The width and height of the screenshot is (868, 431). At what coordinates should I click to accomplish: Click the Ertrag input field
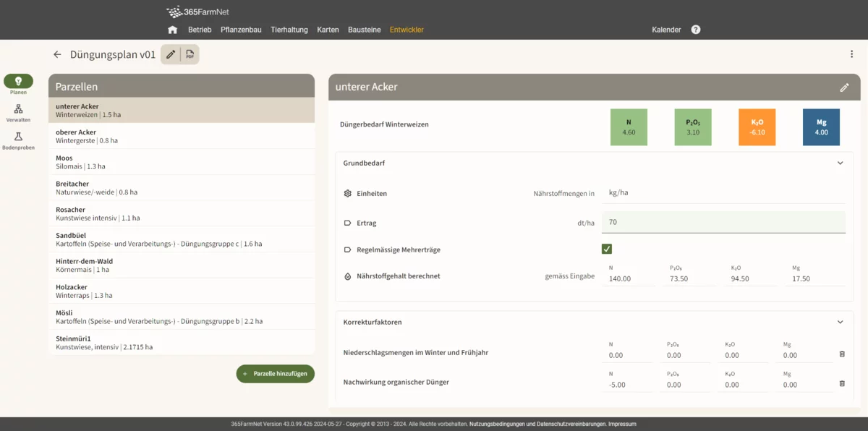[725, 222]
